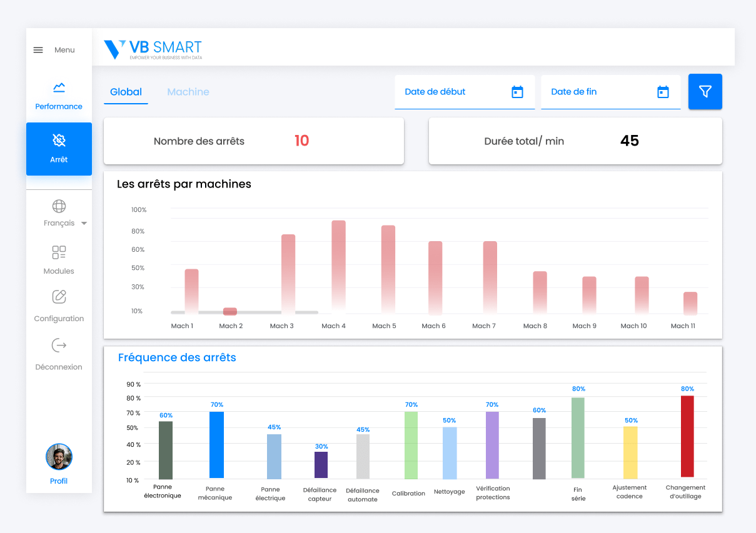Select the Global tab
The image size is (756, 533).
[125, 91]
